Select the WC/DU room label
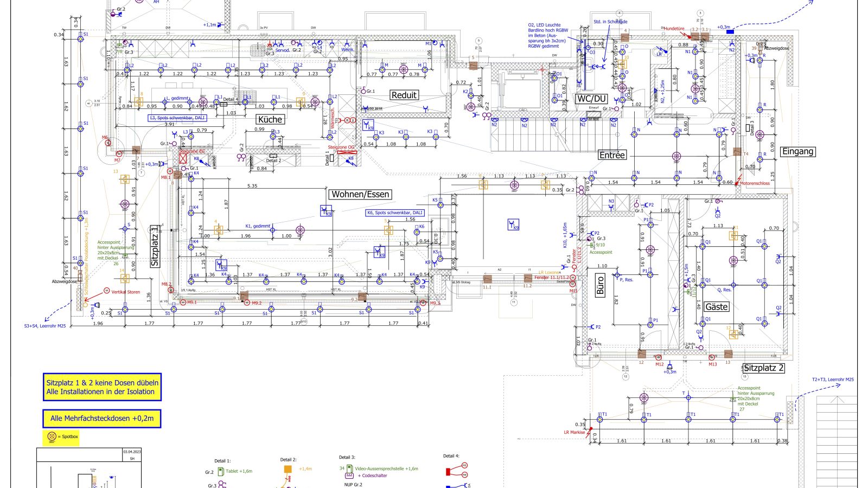 pos(591,99)
